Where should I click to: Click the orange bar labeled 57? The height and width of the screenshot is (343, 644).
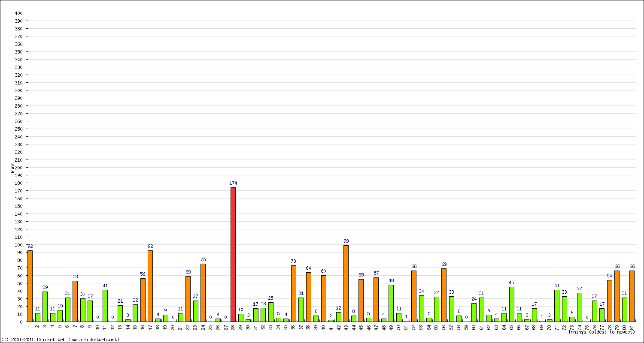coord(376,300)
